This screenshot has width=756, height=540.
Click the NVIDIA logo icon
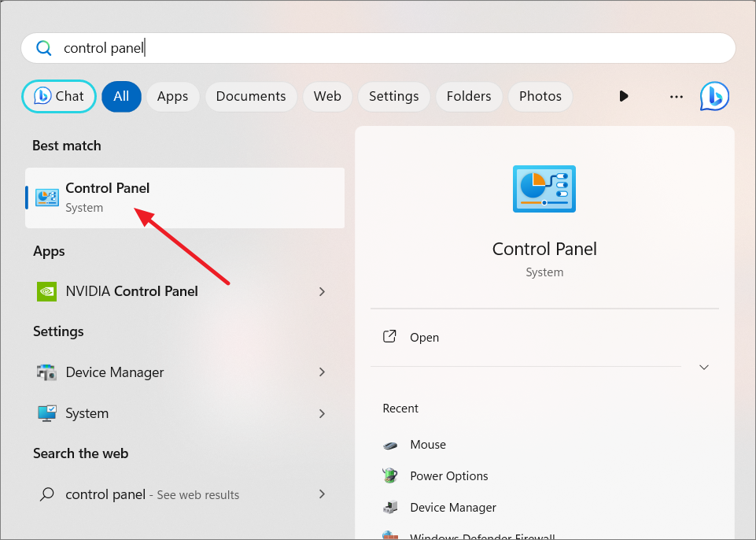(46, 291)
